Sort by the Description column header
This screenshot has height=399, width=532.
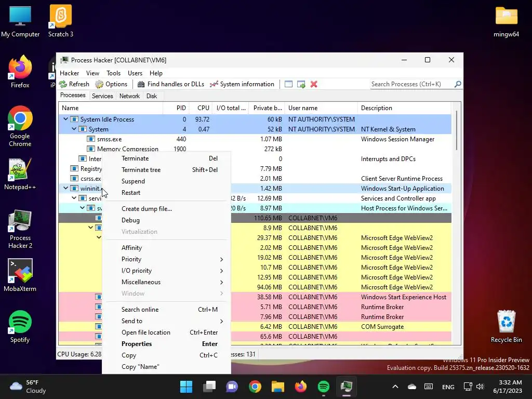click(x=404, y=108)
